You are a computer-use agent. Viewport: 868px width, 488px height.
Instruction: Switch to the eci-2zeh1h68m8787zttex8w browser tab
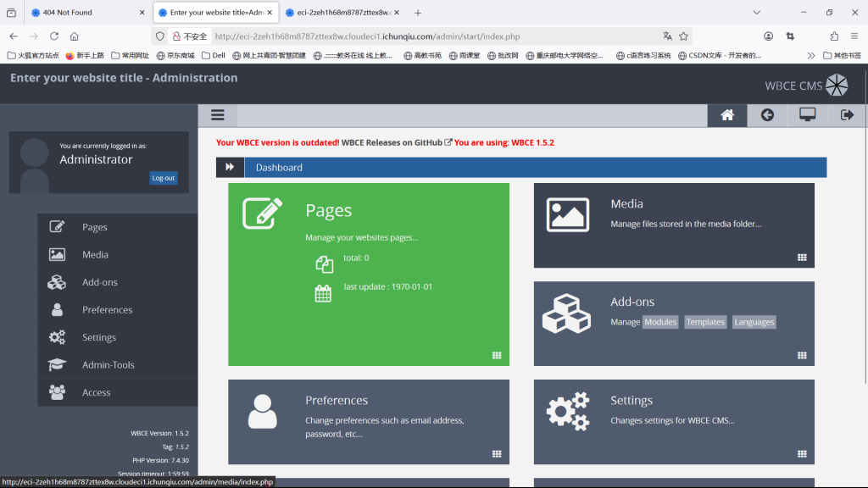click(342, 12)
